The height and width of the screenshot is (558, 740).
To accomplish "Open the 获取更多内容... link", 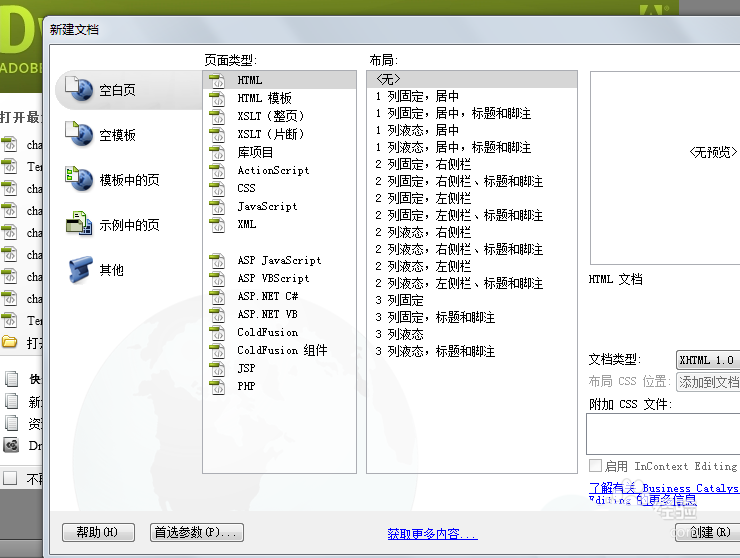I will 432,534.
